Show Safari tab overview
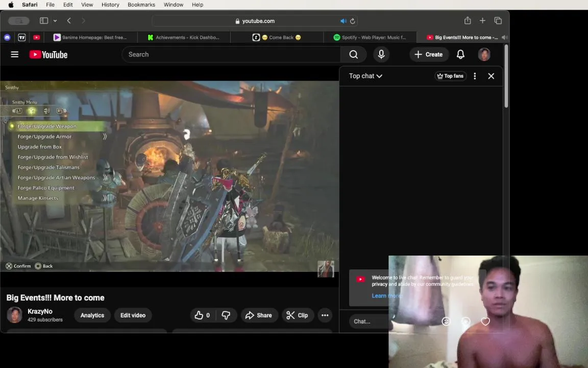 coord(498,20)
